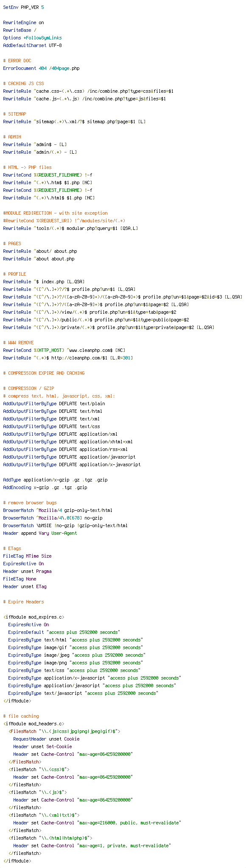This screenshot has width=246, height=868.
Task: Click the 'DEFLATE text/css' line
Action: (x=51, y=427)
